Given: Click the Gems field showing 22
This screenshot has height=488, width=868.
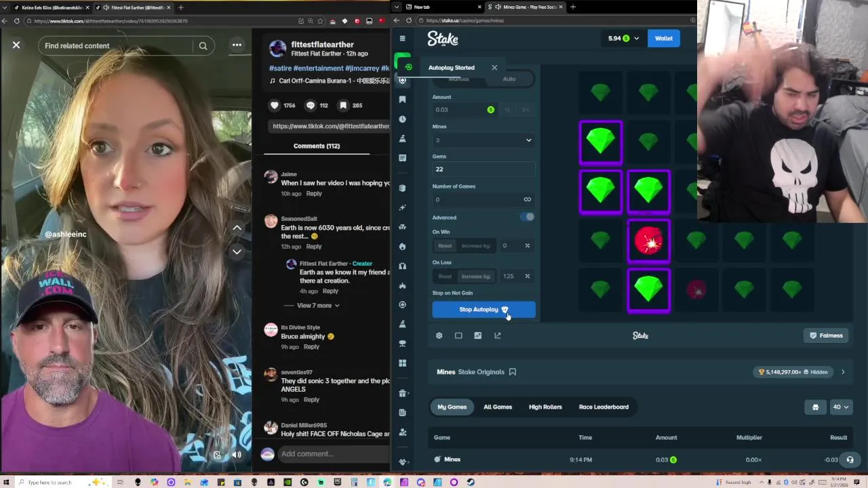Looking at the screenshot, I should tap(483, 169).
